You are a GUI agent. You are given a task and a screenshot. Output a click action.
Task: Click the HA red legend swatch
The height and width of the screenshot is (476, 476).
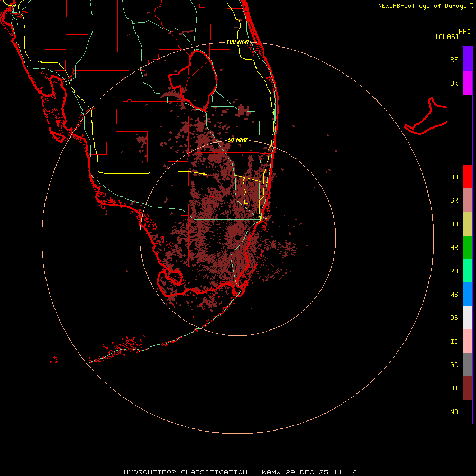coord(467,177)
